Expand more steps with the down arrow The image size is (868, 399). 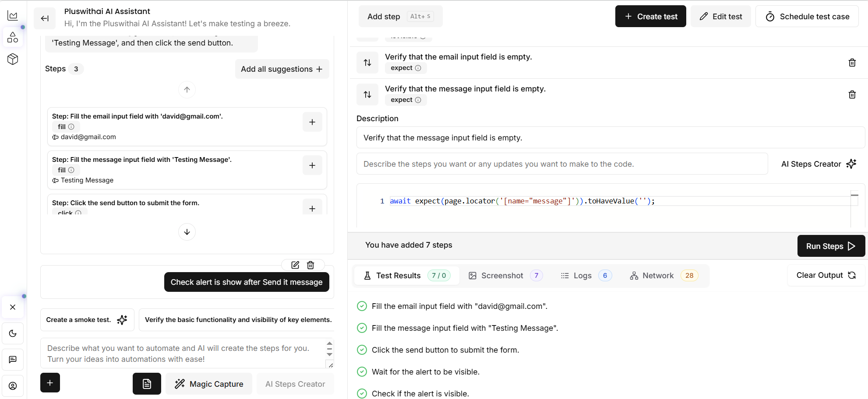pos(187,232)
